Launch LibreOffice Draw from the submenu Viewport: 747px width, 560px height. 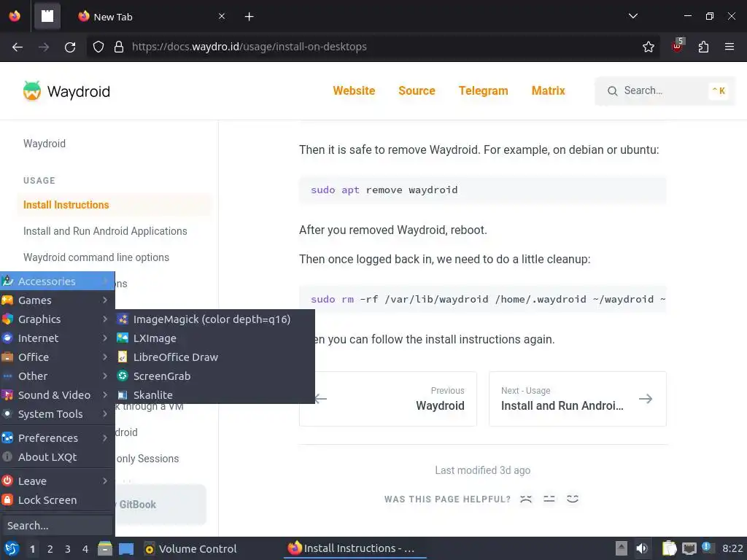pyautogui.click(x=215, y=357)
